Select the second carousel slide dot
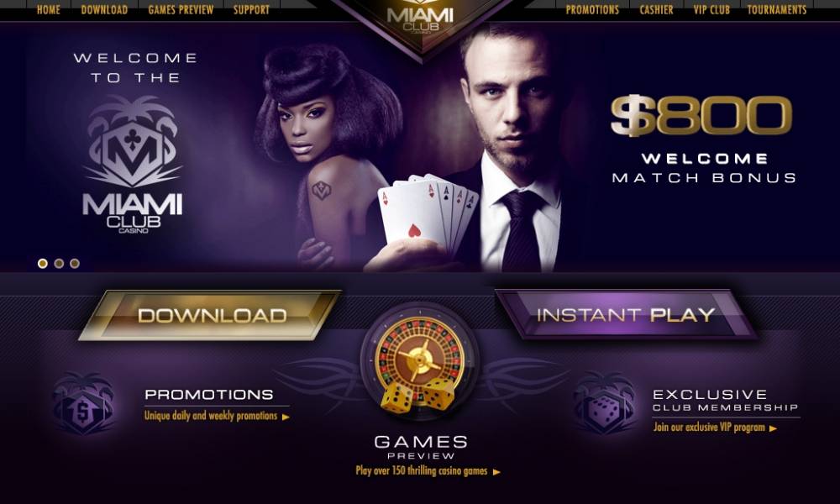840x504 pixels. click(x=59, y=263)
